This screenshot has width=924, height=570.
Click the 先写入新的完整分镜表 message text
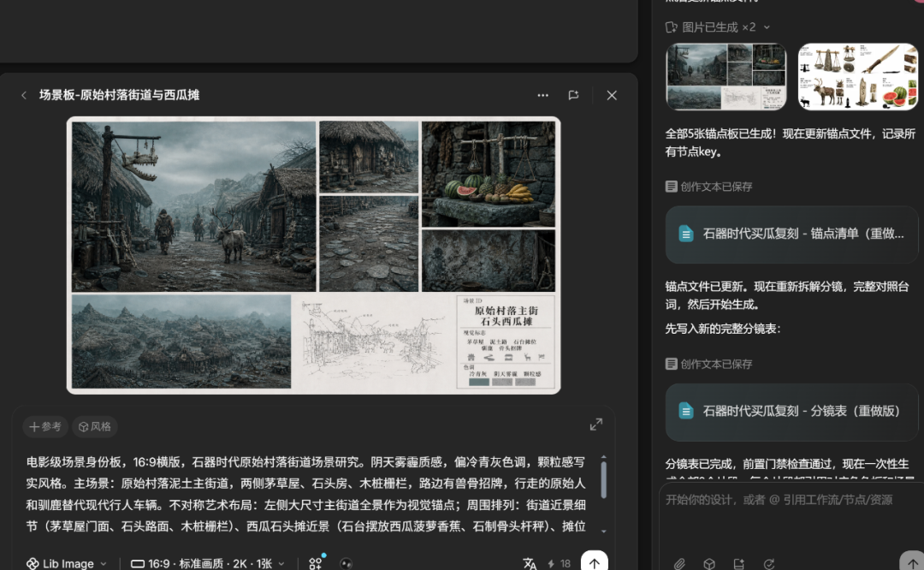(x=723, y=329)
